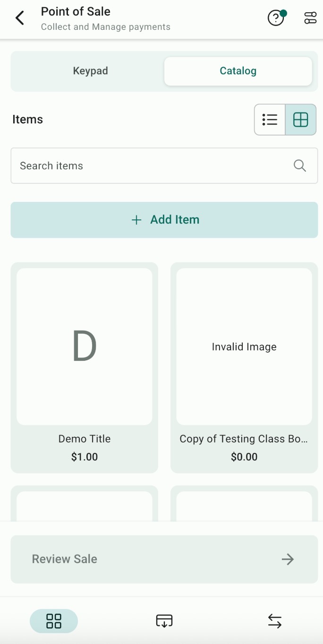
Task: Tap the Copy of Testing Class item name
Action: (x=244, y=439)
